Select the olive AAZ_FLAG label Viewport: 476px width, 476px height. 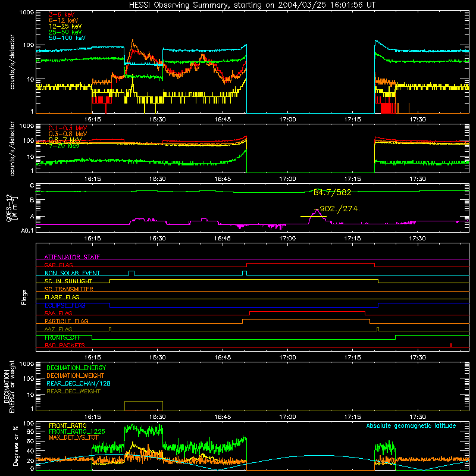tap(58, 329)
